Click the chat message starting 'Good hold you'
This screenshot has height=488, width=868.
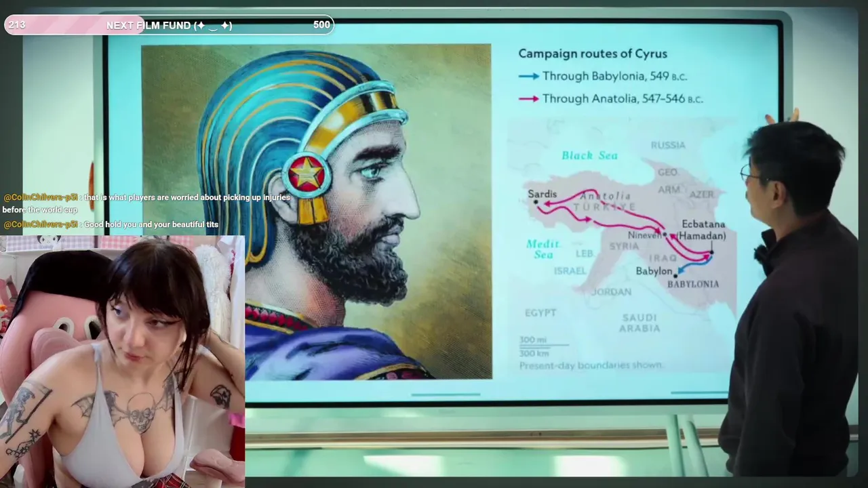111,224
